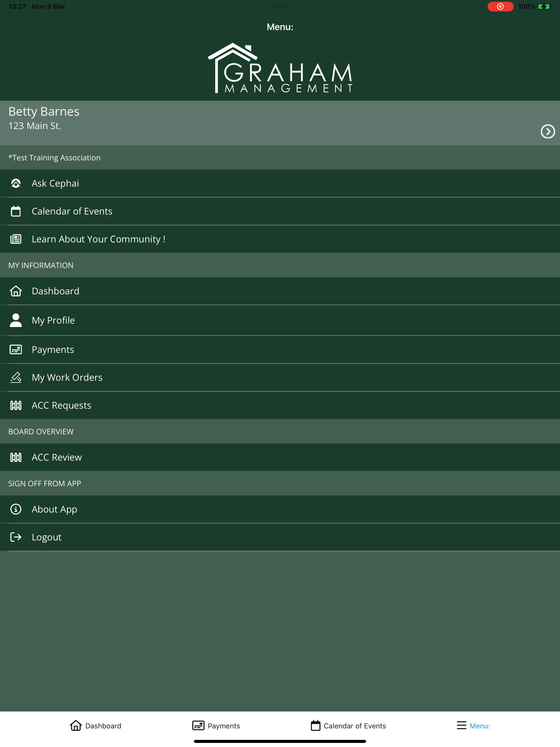Tap the payments card icon in bottom tab bar
Image resolution: width=560 pixels, height=747 pixels.
click(x=198, y=725)
